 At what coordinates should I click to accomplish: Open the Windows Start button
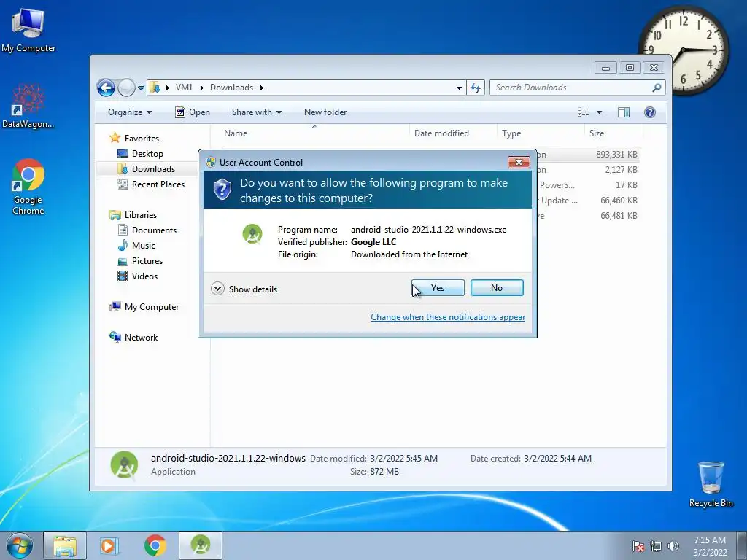pos(20,545)
